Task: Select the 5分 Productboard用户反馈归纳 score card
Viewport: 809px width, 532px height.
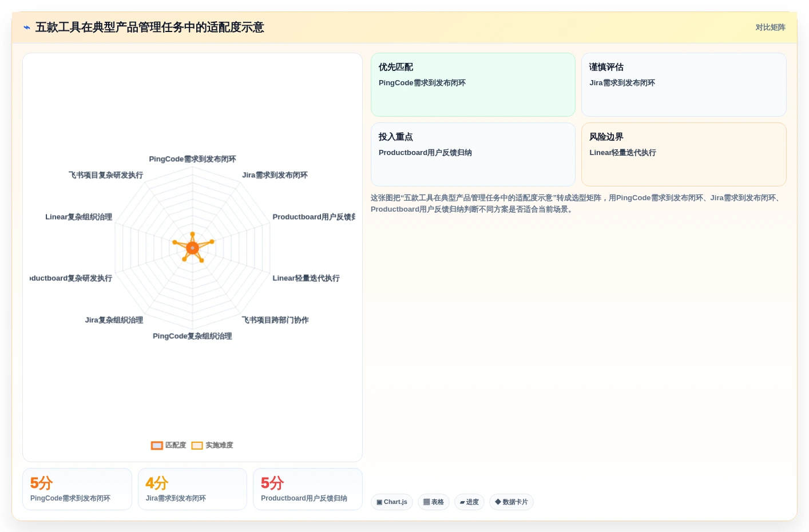Action: click(x=308, y=489)
